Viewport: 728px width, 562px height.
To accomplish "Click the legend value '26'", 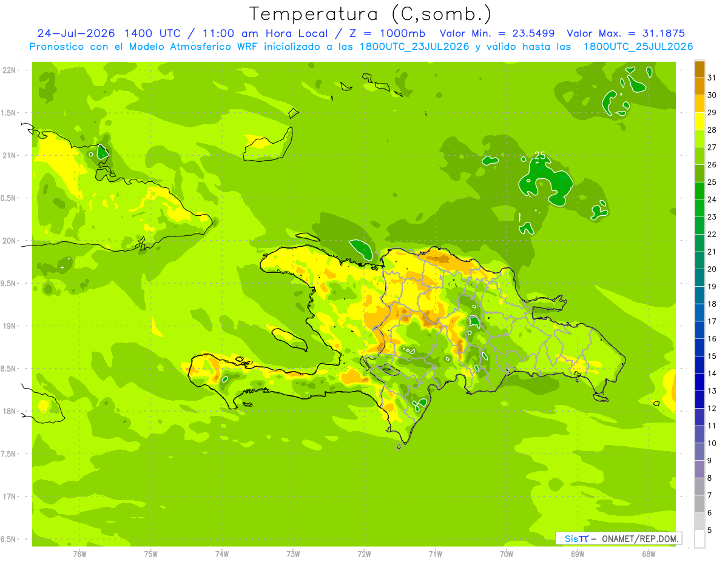I will (712, 165).
